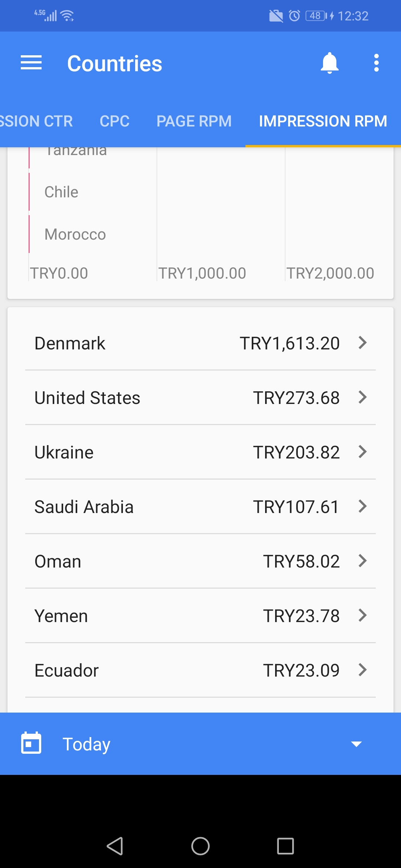Viewport: 401px width, 868px height.
Task: Tap the recent apps square button
Action: [286, 846]
